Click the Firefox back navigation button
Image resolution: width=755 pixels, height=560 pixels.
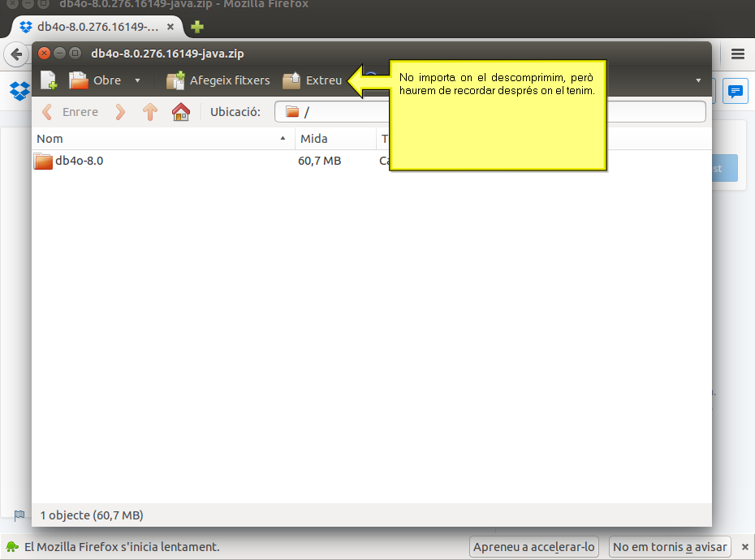(x=16, y=54)
